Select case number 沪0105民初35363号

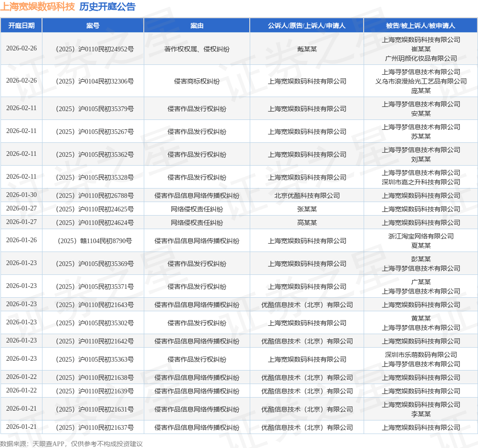(106, 359)
